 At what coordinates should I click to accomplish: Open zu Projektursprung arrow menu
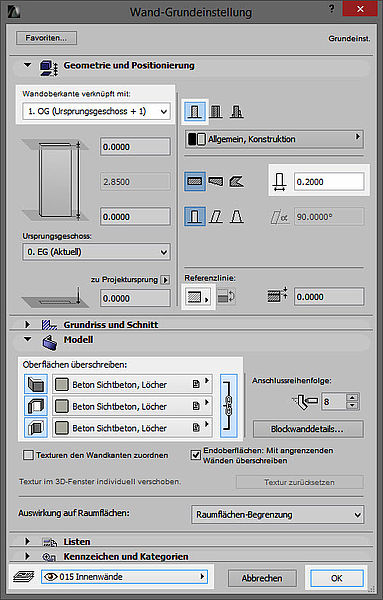click(165, 280)
